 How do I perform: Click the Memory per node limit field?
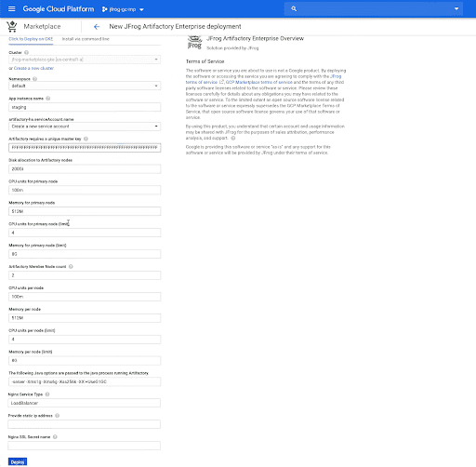pyautogui.click(x=85, y=361)
